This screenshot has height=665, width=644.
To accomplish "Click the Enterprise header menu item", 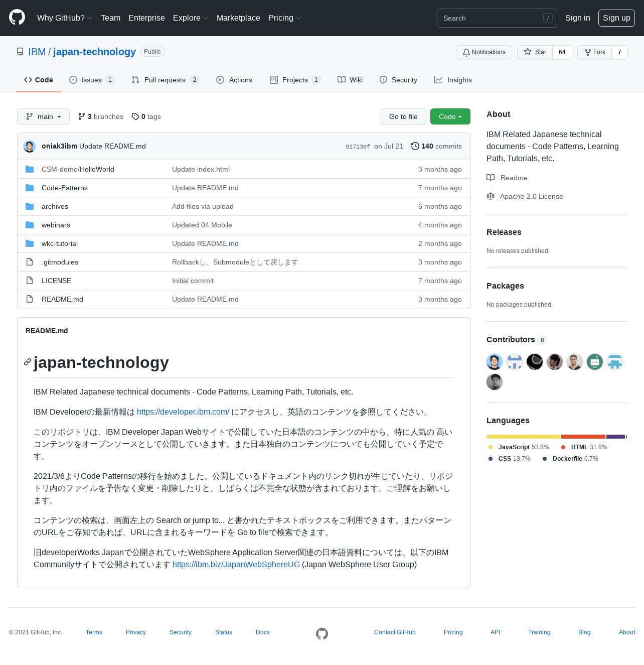I will click(x=146, y=18).
